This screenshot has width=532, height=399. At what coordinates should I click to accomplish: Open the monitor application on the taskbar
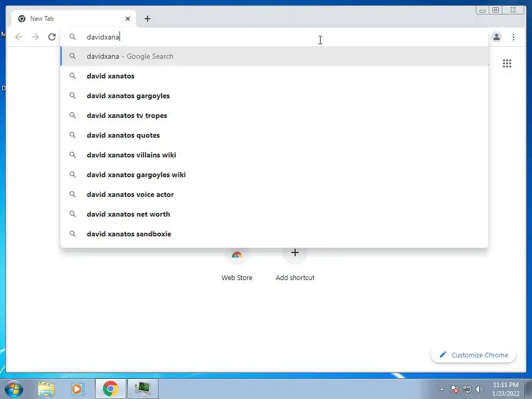click(x=143, y=389)
